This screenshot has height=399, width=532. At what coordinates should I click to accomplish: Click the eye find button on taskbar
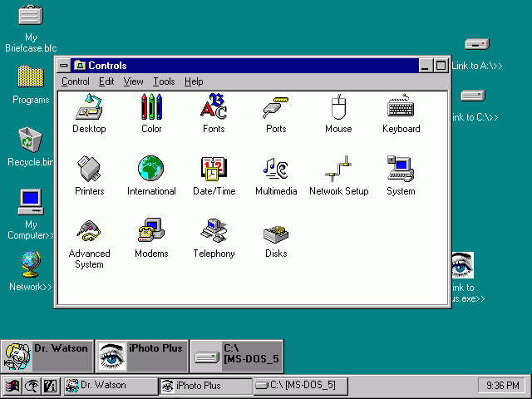tap(32, 386)
